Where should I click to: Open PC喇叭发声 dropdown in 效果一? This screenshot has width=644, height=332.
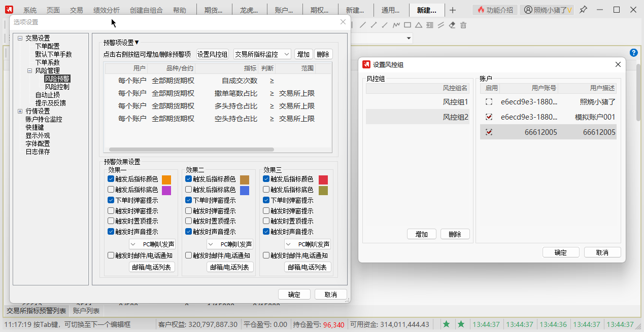click(152, 244)
